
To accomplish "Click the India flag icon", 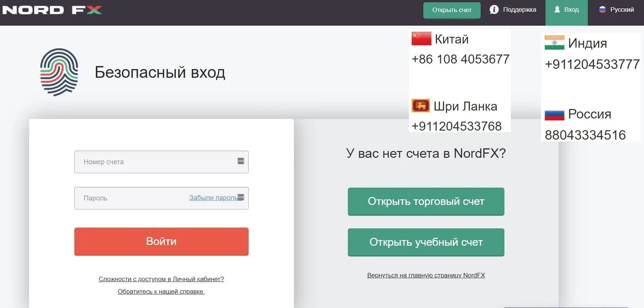I will pyautogui.click(x=554, y=43).
